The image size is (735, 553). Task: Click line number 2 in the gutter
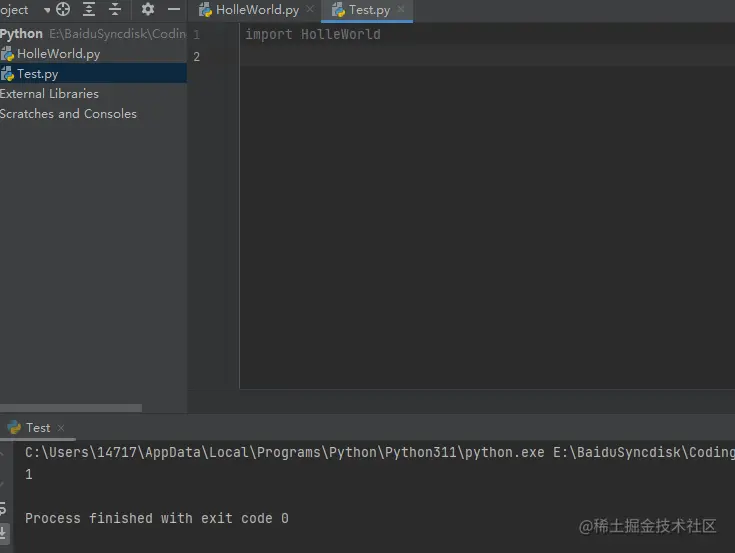[196, 57]
